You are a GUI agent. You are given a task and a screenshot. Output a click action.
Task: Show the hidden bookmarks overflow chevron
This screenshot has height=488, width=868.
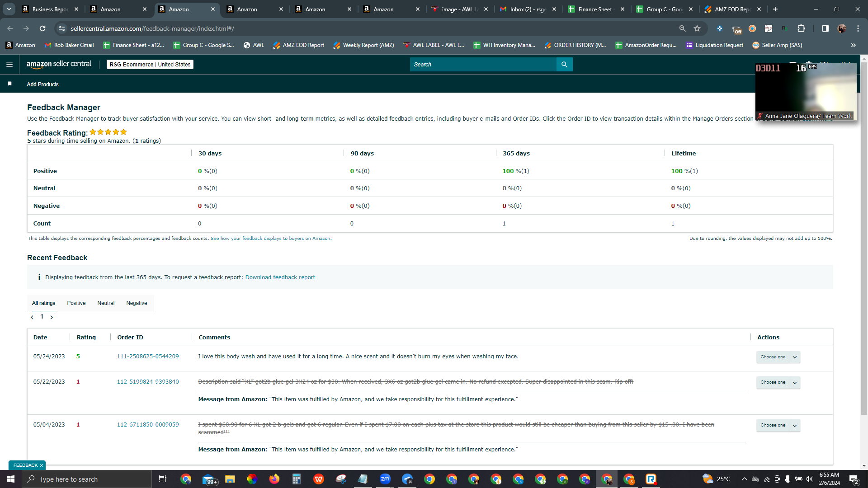point(854,45)
